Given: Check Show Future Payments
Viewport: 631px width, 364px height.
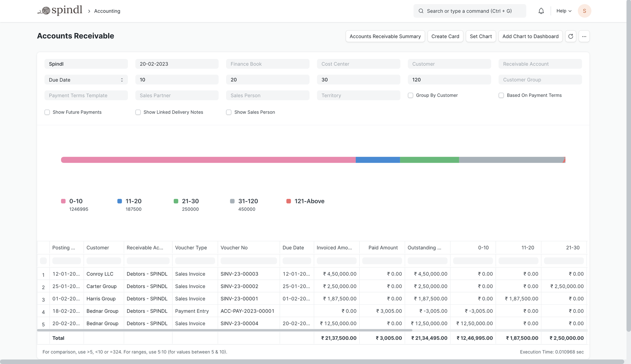Looking at the screenshot, I should coord(47,112).
